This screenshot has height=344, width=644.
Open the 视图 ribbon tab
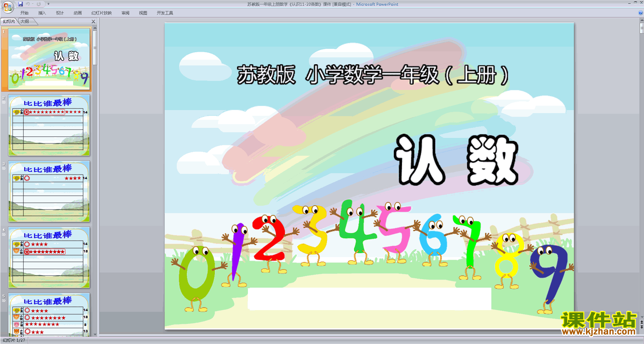coord(143,13)
